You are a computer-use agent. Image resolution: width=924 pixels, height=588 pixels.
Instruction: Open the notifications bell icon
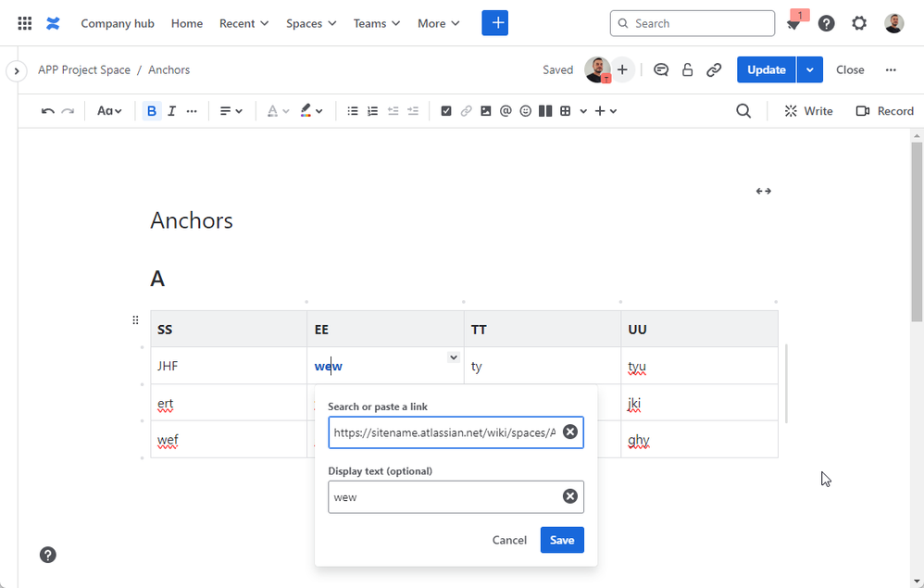click(x=793, y=24)
